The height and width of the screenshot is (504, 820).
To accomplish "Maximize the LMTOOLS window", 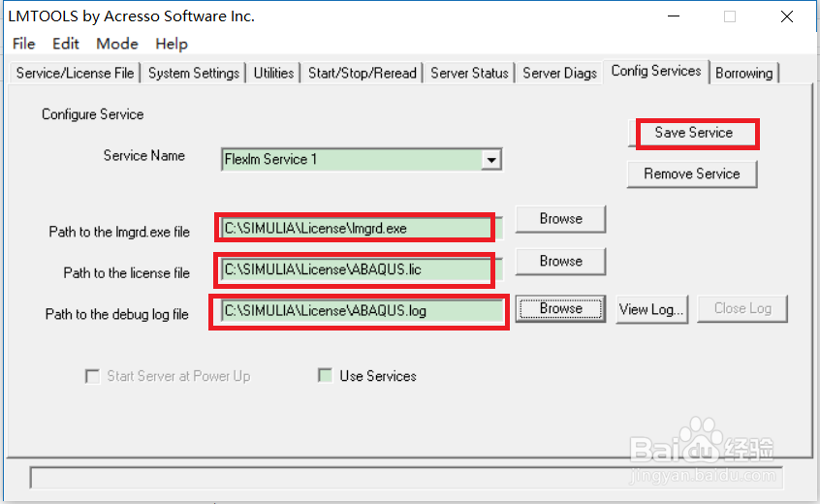I will pos(730,16).
